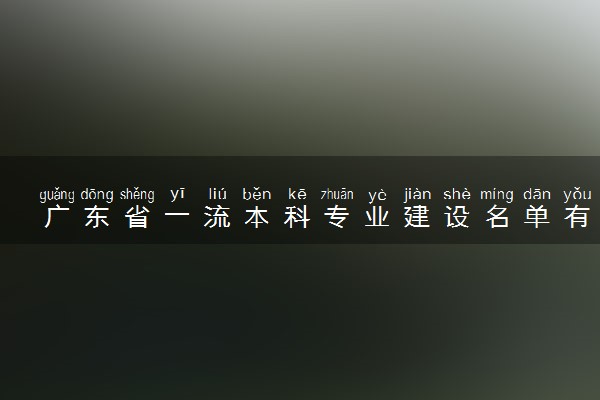Image resolution: width=600 pixels, height=400 pixels.
Task: Click the Chinese character 东
Action: pyautogui.click(x=97, y=217)
